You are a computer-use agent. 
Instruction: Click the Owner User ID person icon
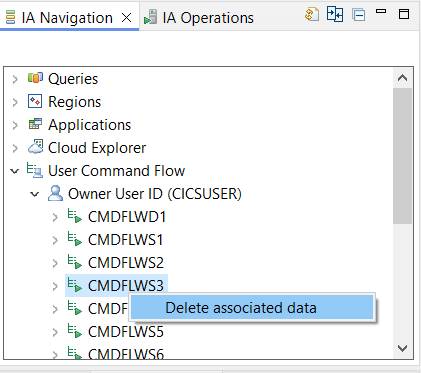[x=55, y=193]
